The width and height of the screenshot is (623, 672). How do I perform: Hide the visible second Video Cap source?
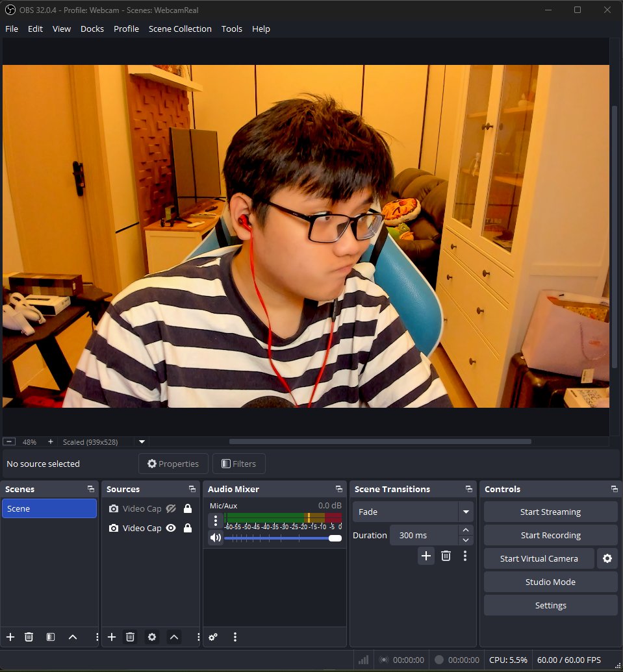pos(171,528)
